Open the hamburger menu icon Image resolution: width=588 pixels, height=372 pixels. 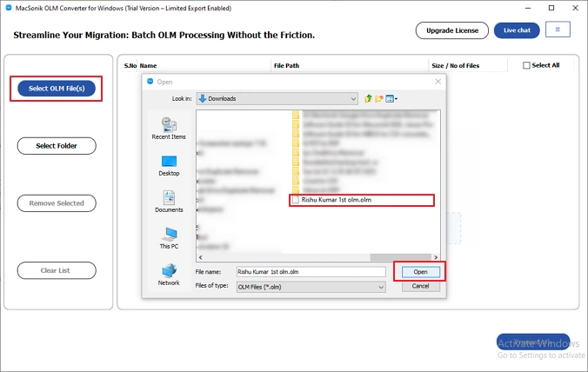coord(558,30)
